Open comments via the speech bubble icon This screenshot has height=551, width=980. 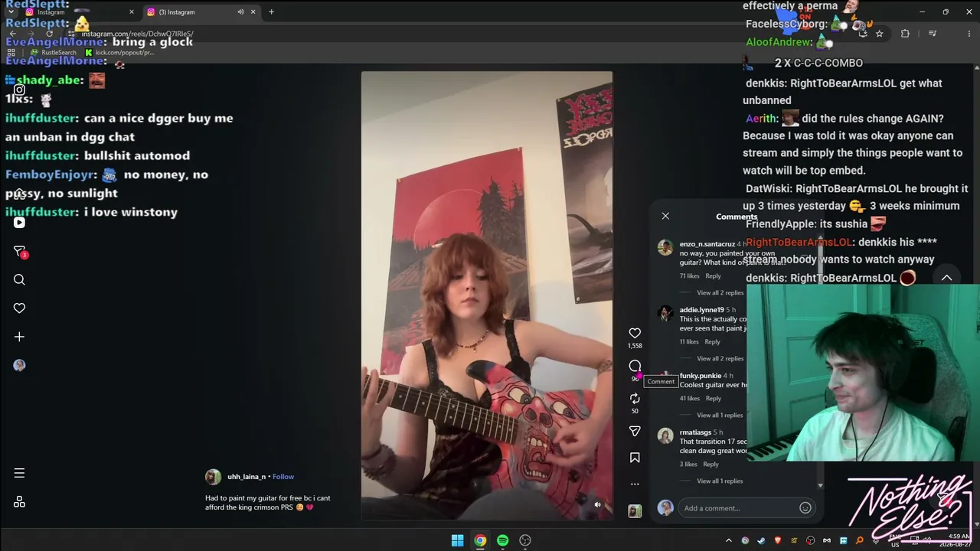click(x=635, y=367)
